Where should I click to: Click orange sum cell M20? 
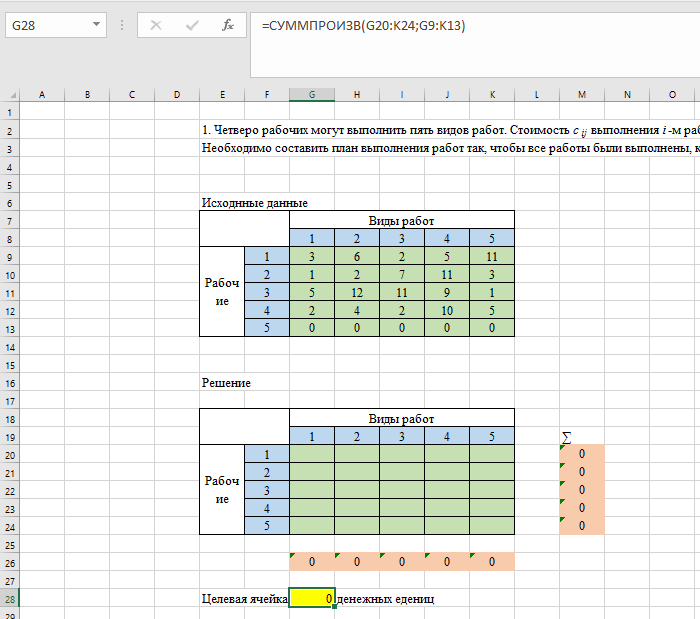[581, 454]
